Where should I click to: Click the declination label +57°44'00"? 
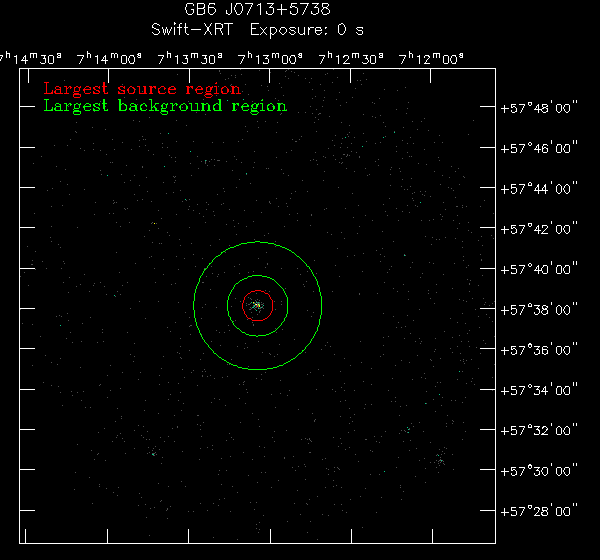[x=539, y=189]
